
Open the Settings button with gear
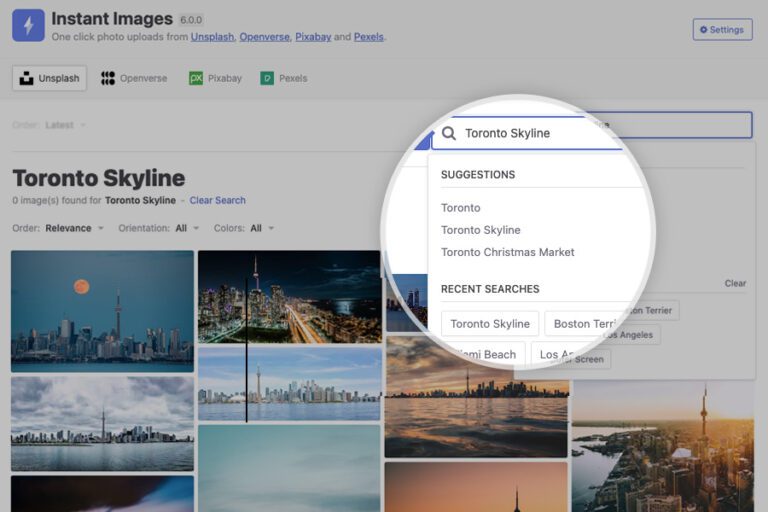(722, 30)
